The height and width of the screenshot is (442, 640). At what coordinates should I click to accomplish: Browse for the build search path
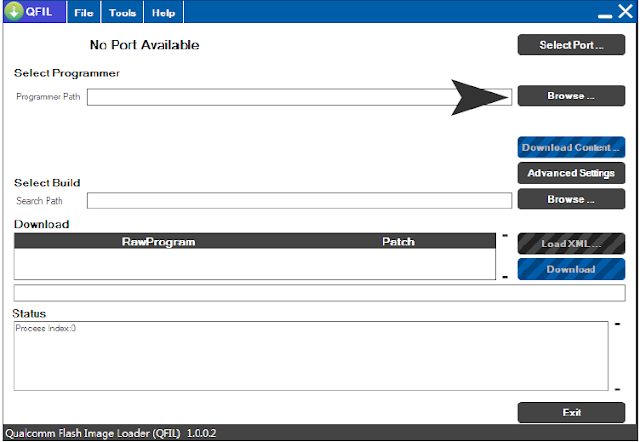(x=571, y=199)
